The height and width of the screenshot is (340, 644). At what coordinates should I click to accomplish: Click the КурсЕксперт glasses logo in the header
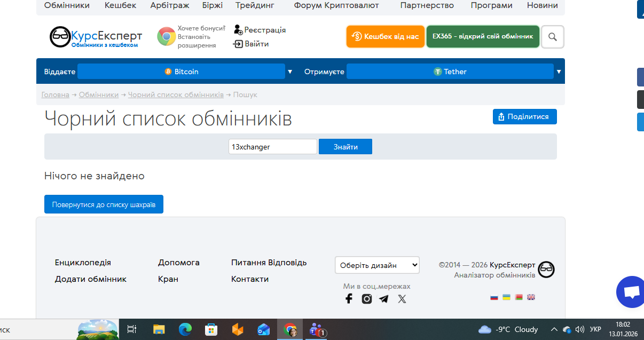(60, 37)
